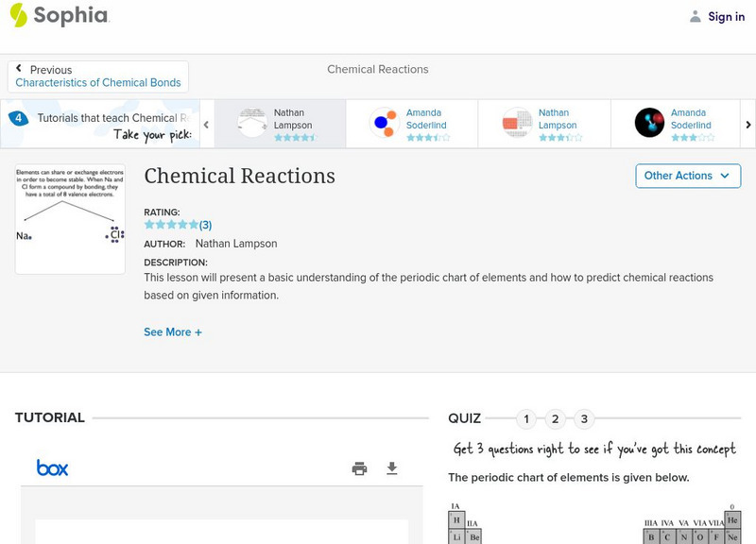Click the Sophia logo
756x544 pixels.
click(59, 15)
